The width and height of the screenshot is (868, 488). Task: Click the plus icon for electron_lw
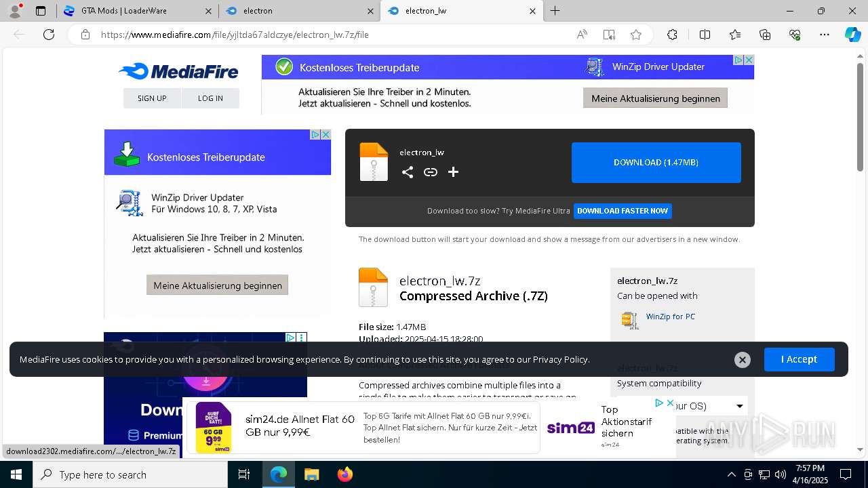(454, 172)
